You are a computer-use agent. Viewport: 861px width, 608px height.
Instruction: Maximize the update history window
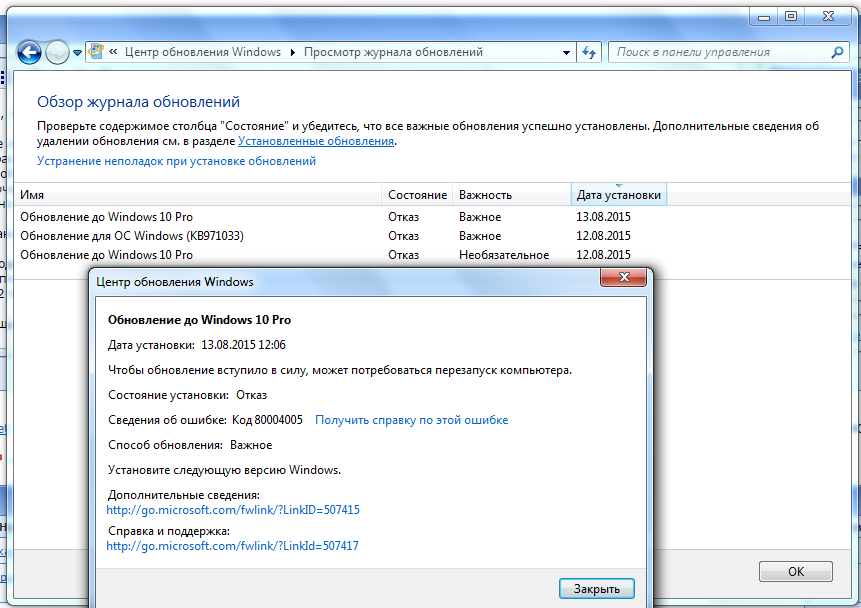[x=791, y=16]
